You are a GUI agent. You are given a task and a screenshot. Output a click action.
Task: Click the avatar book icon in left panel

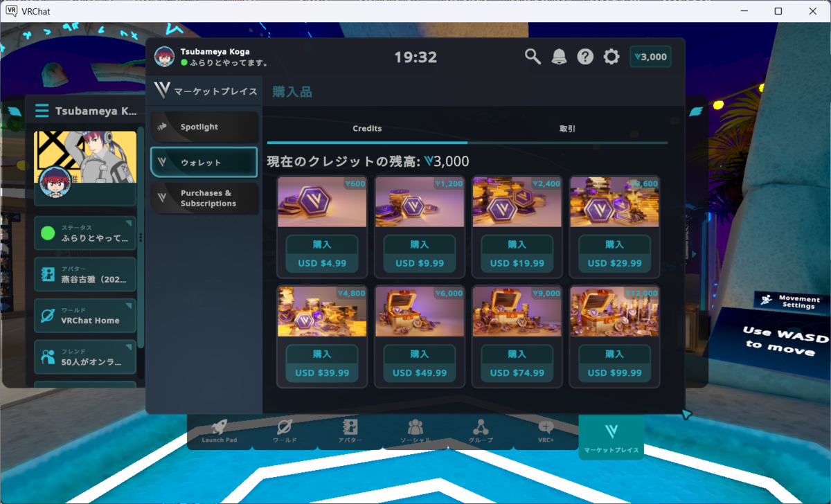pos(48,274)
